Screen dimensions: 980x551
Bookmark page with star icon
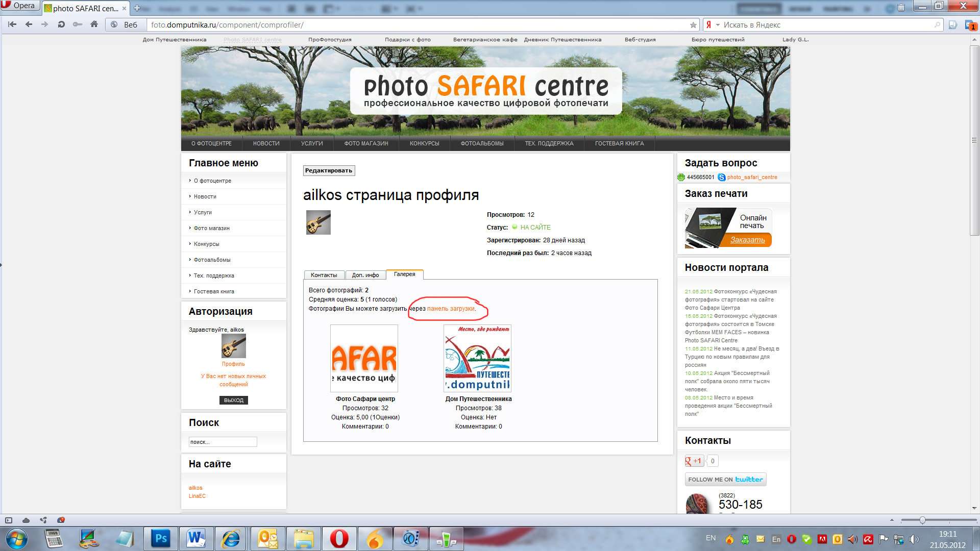click(x=693, y=24)
